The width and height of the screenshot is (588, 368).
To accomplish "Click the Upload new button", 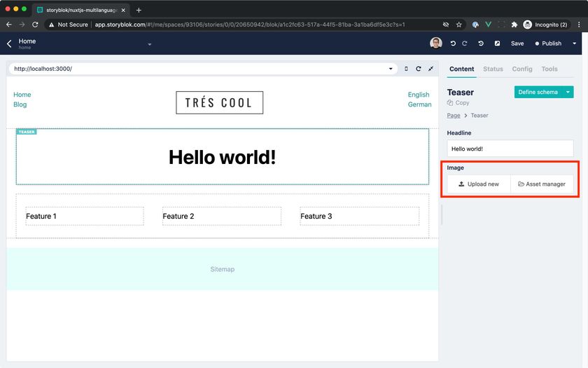I will tap(479, 184).
